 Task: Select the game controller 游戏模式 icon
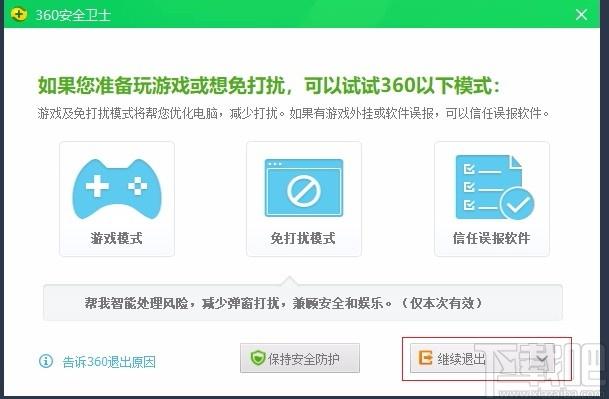(x=117, y=189)
